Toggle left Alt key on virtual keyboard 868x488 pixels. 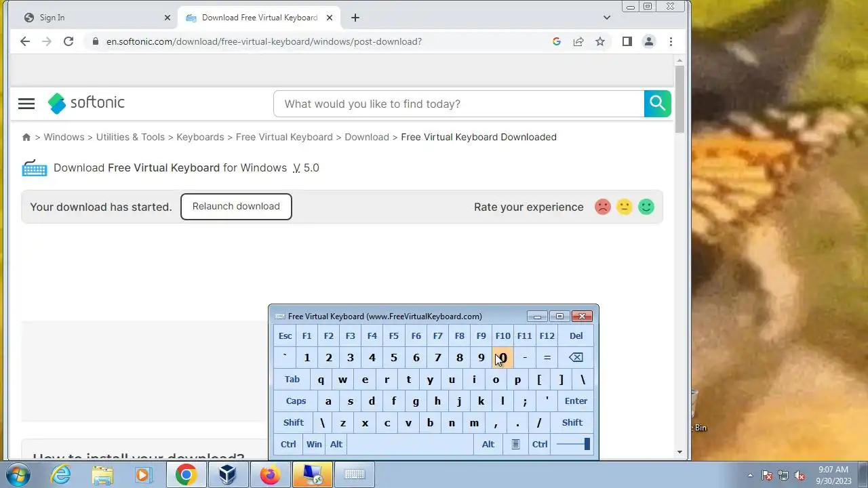pos(336,445)
